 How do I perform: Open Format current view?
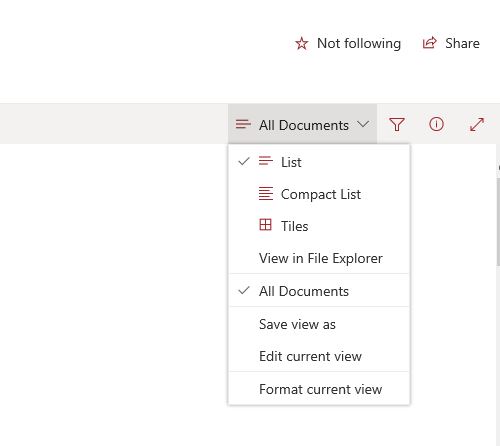point(319,389)
